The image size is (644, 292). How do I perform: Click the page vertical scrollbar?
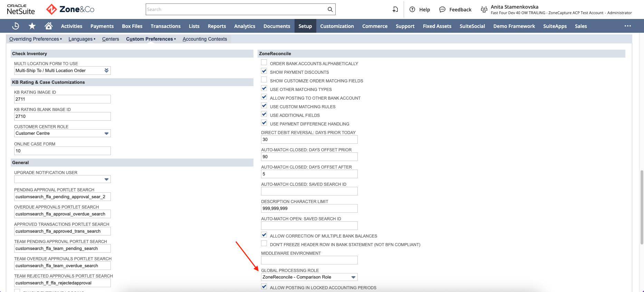point(642,207)
